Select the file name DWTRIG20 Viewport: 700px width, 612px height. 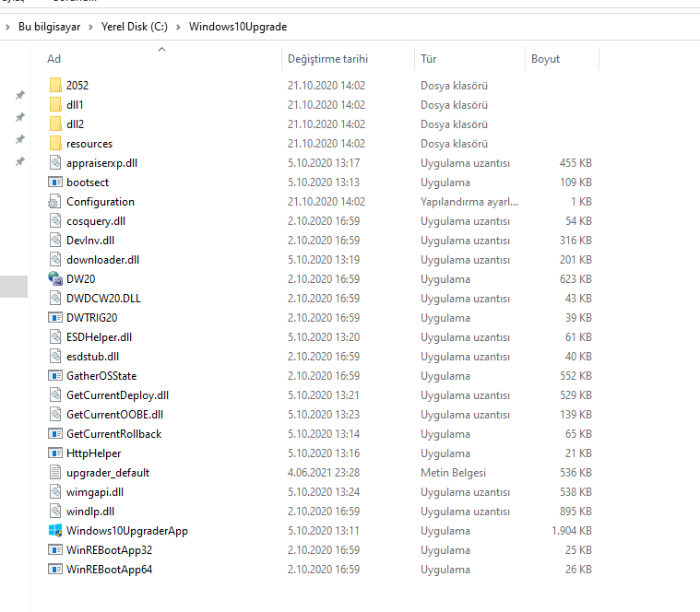click(x=92, y=318)
